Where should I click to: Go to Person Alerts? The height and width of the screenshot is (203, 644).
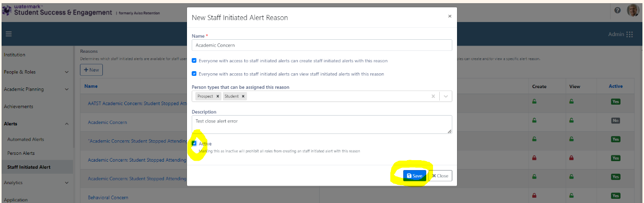[21, 153]
